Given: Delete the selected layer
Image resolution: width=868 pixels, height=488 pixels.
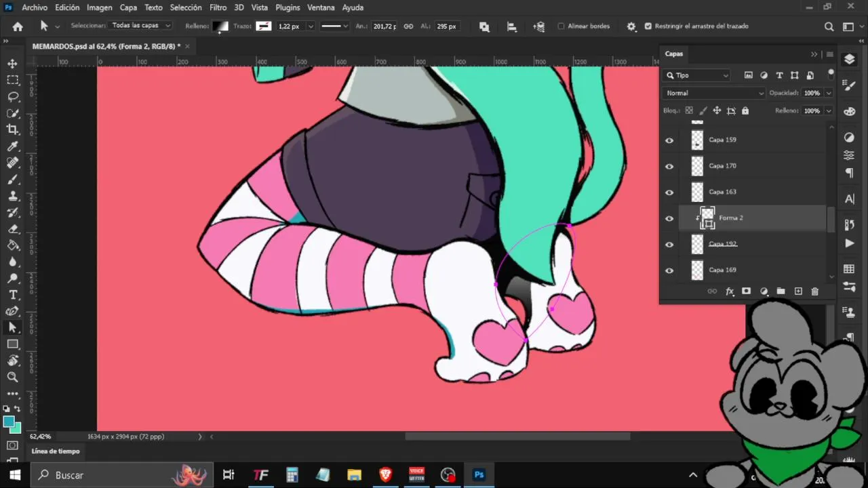Looking at the screenshot, I should pos(815,291).
